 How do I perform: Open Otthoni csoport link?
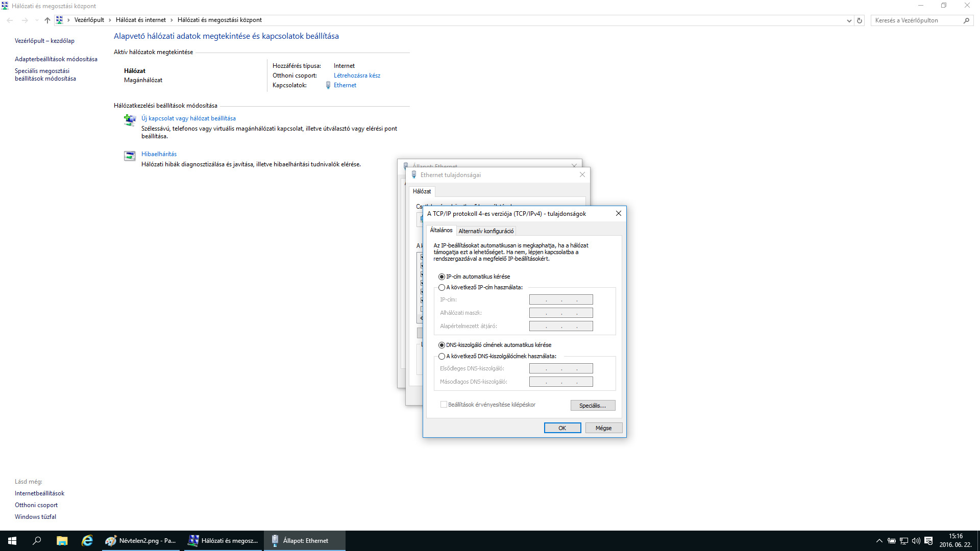point(36,505)
